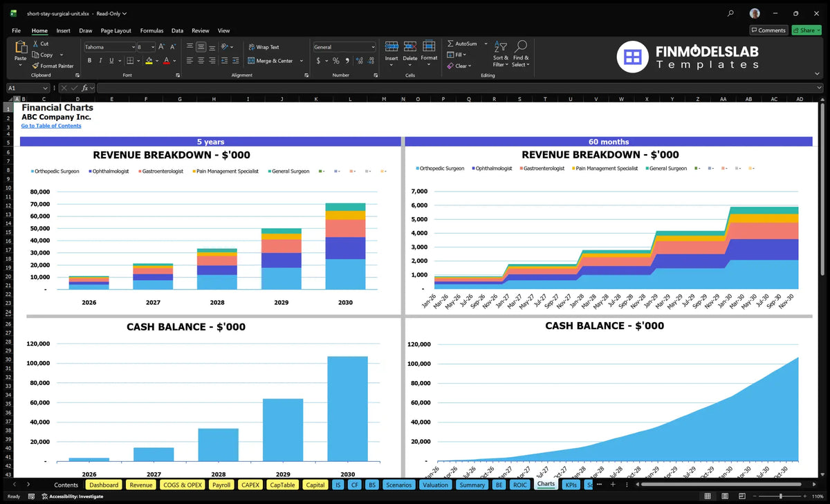Viewport: 830px width, 504px height.
Task: Toggle Italic formatting
Action: point(101,61)
